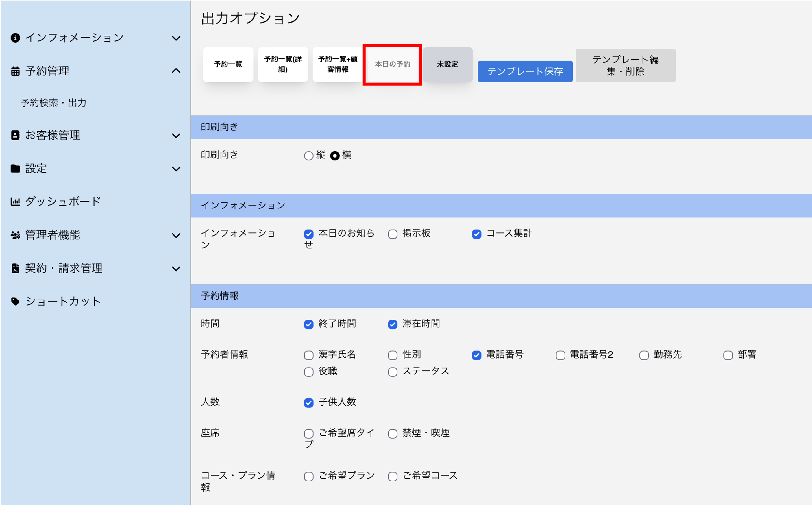Check the ご希望プラン checkbox
Image resolution: width=812 pixels, height=506 pixels.
tap(308, 477)
